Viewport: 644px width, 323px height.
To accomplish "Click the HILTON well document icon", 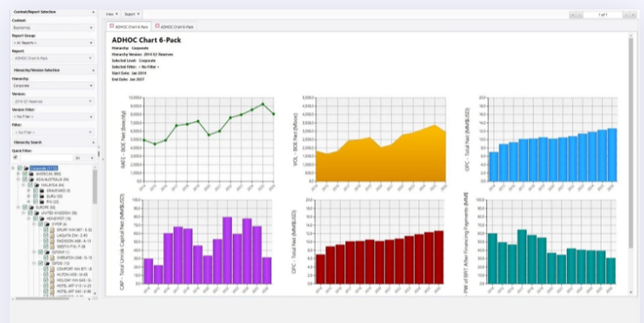I will coord(52,275).
